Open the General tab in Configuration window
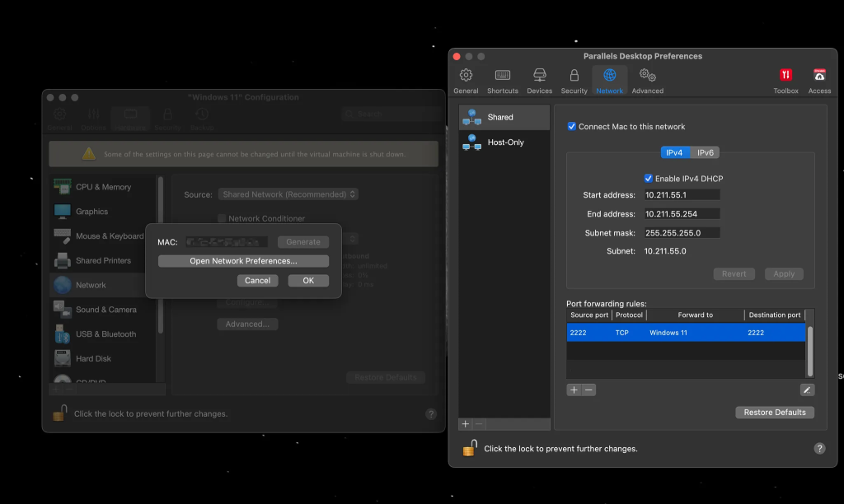This screenshot has width=844, height=504. pyautogui.click(x=59, y=119)
